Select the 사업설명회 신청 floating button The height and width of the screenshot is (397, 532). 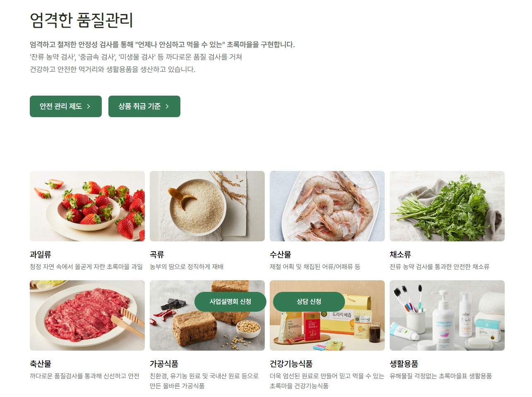coord(230,302)
